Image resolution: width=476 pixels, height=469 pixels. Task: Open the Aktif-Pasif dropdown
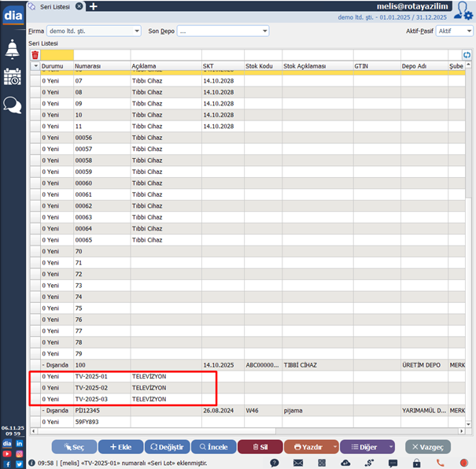coord(467,31)
